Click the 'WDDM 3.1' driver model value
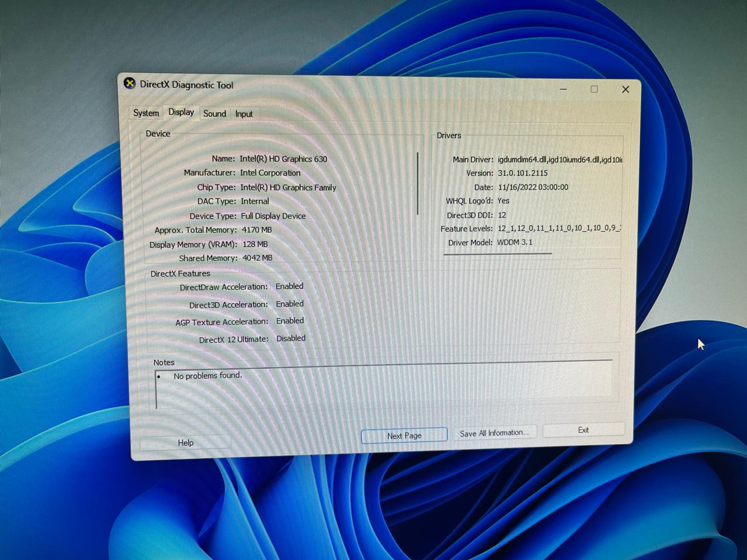 click(514, 242)
